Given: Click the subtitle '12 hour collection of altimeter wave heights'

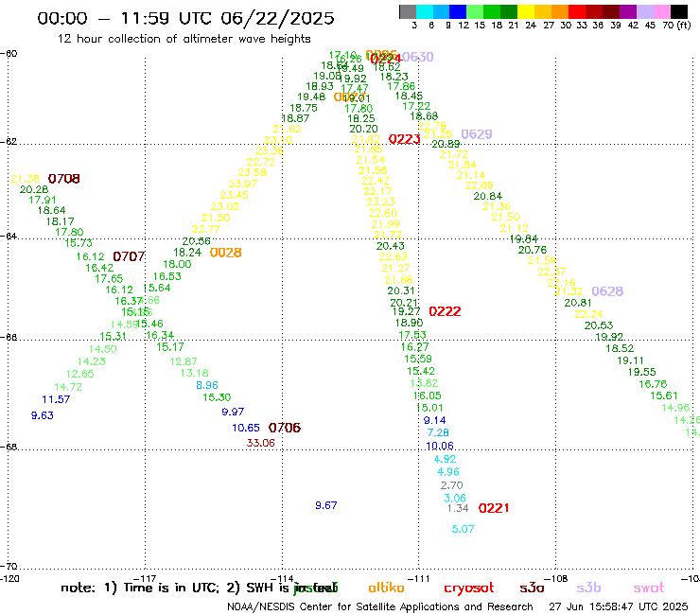Looking at the screenshot, I should [x=184, y=39].
